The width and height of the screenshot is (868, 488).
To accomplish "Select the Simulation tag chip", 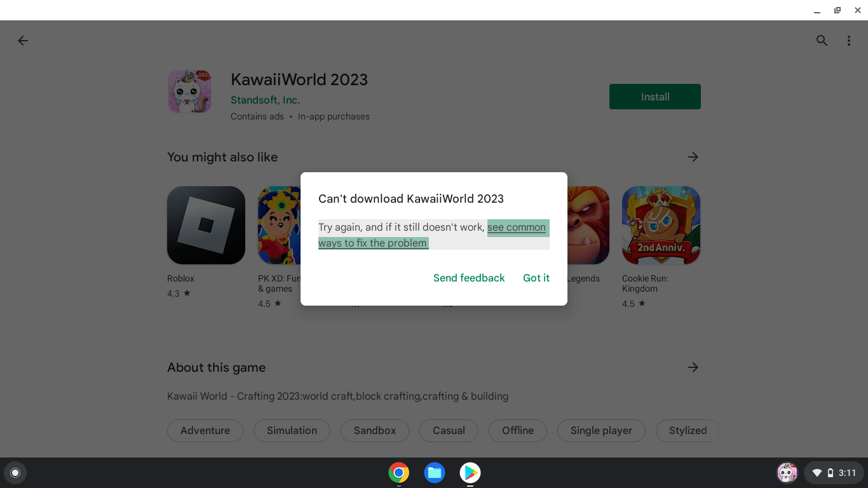I will [292, 430].
